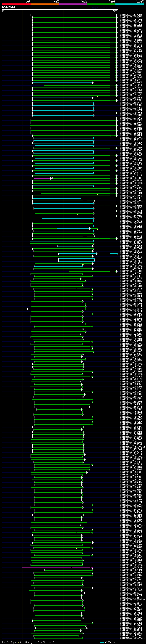Select the UniRef100_P33328 label

pyautogui.click(x=131, y=522)
